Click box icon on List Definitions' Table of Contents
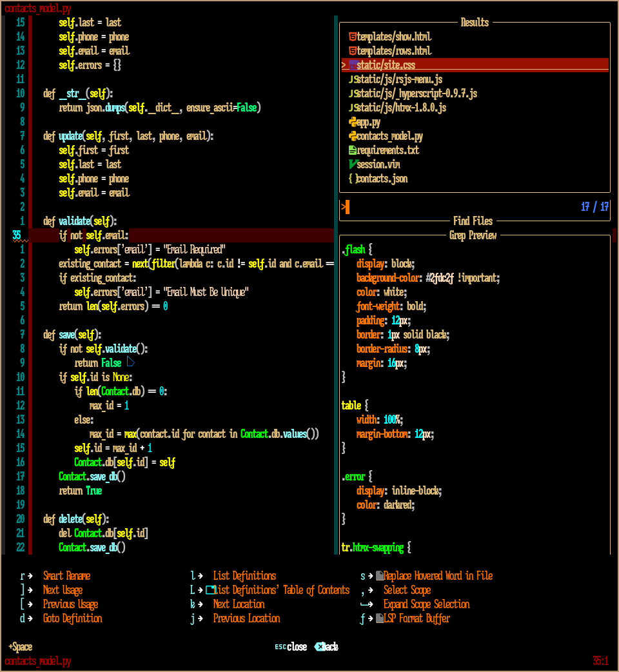This screenshot has height=672, width=619. (210, 590)
